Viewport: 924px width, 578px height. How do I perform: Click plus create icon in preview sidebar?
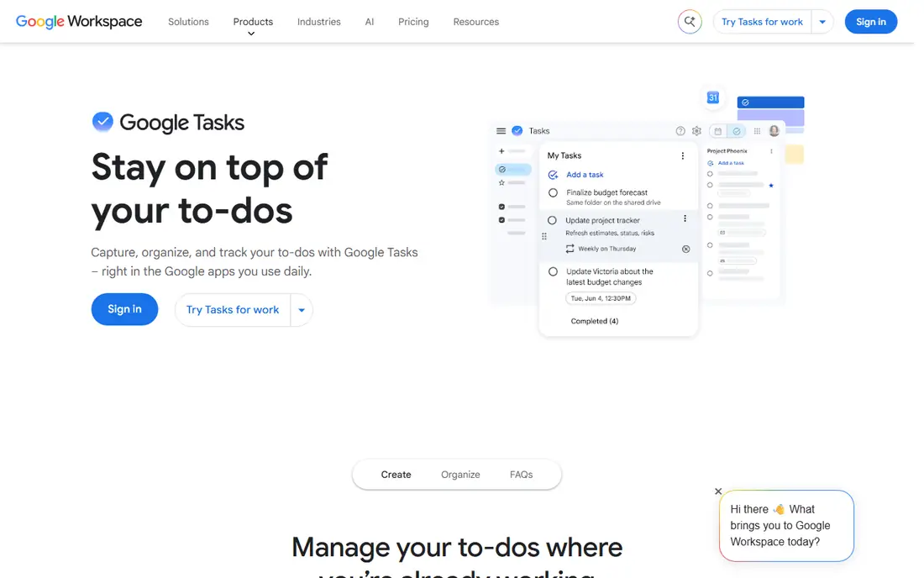pos(501,151)
